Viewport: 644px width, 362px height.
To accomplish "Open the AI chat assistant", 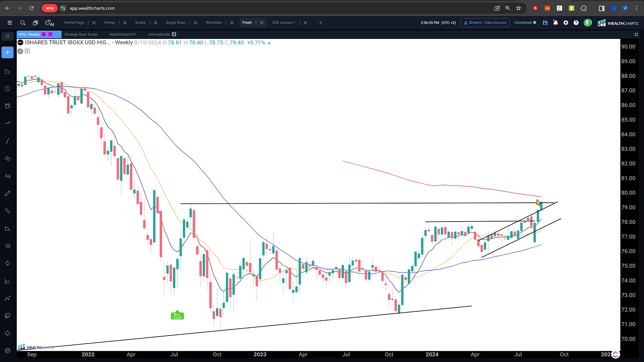I will (50, 23).
